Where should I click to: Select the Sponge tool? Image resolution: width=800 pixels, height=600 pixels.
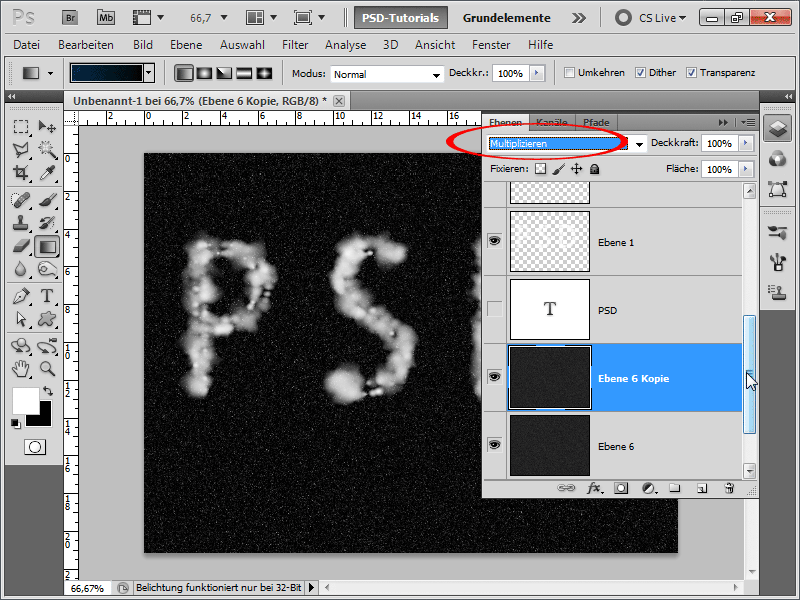pos(47,269)
